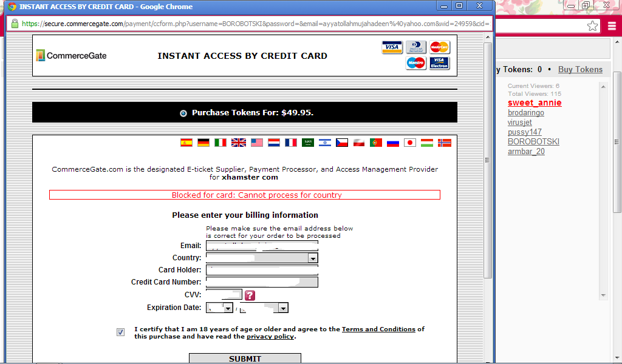
Task: Open the CVV help question icon
Action: (250, 295)
